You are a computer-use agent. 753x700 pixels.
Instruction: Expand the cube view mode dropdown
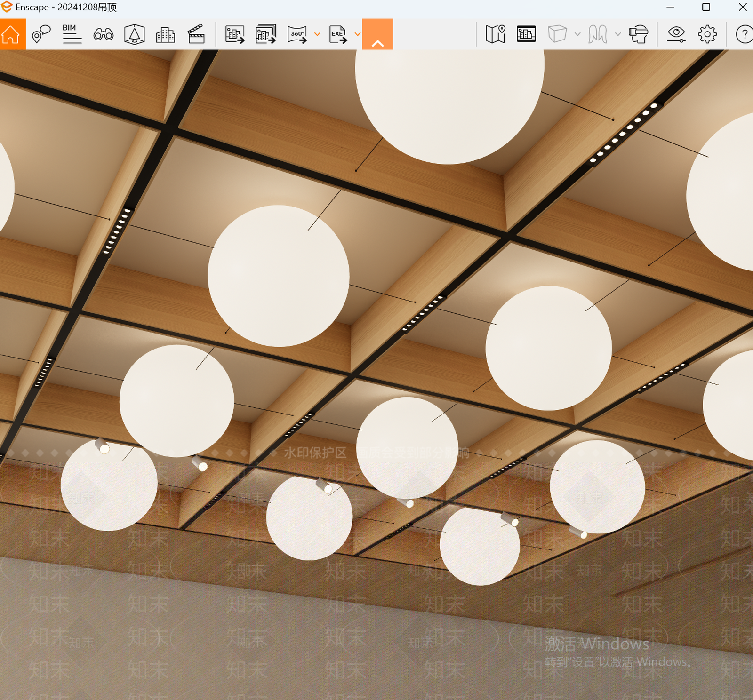click(577, 34)
